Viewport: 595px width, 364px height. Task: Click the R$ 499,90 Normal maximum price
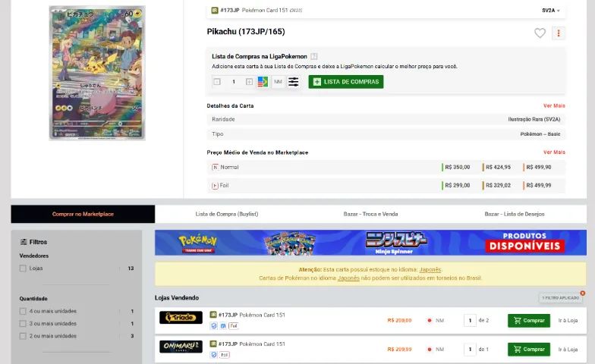click(539, 167)
